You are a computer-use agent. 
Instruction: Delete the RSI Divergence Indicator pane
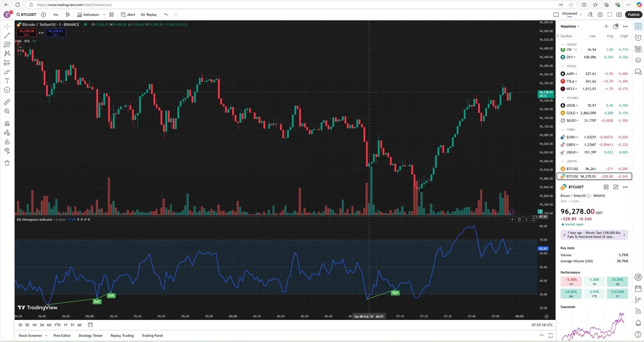tap(519, 220)
